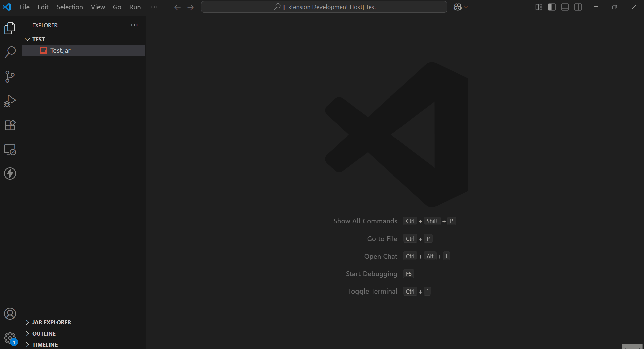
Task: Open the Accounts menu
Action: pos(10,314)
